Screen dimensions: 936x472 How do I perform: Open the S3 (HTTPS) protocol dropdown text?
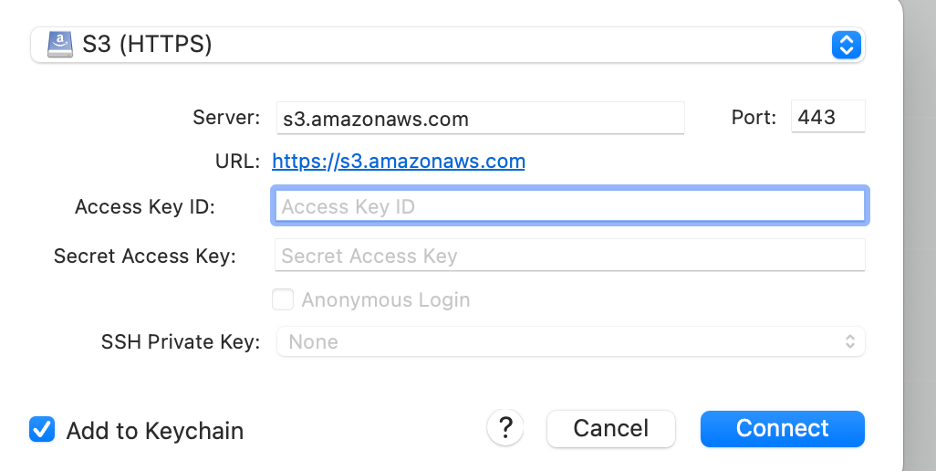click(147, 44)
